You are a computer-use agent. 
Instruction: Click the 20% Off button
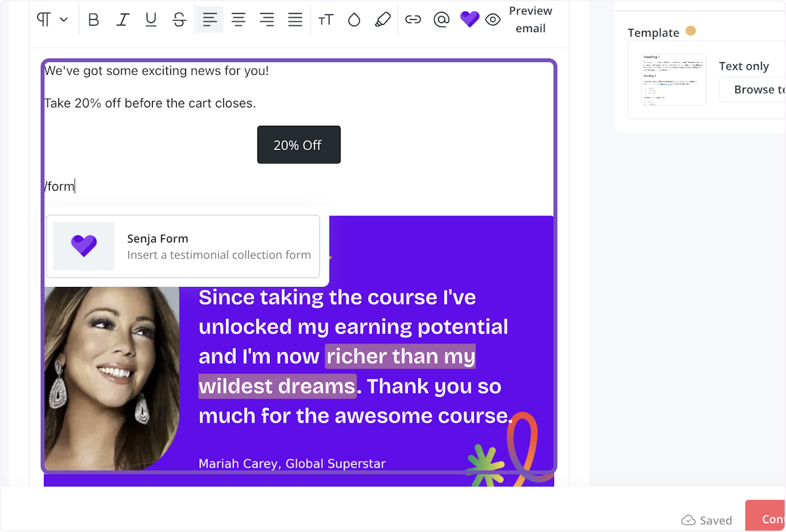[x=299, y=145]
